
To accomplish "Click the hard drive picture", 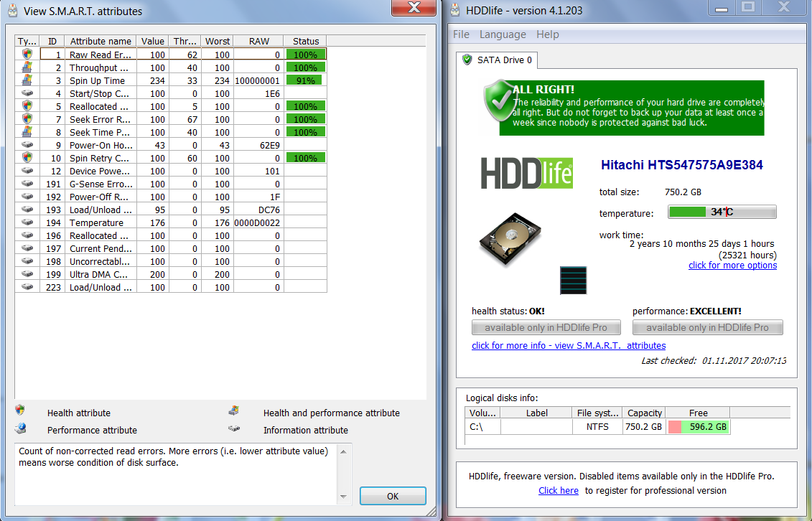I will pos(504,236).
